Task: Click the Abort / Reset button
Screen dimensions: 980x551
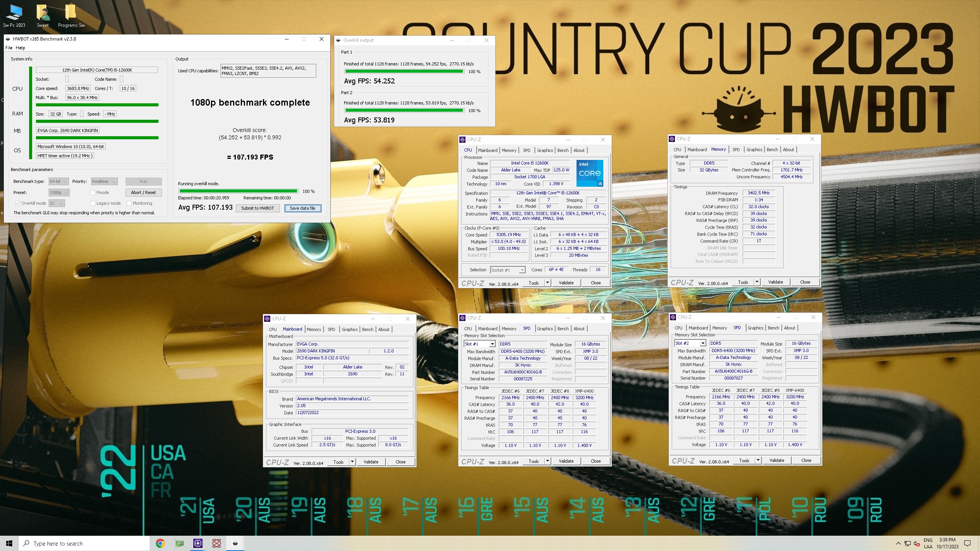Action: click(144, 192)
